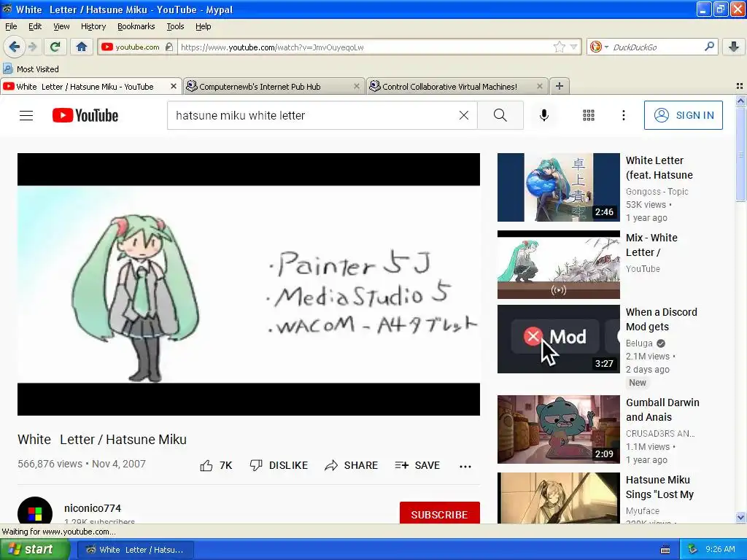
Task: Open the Edit menu
Action: [x=35, y=26]
